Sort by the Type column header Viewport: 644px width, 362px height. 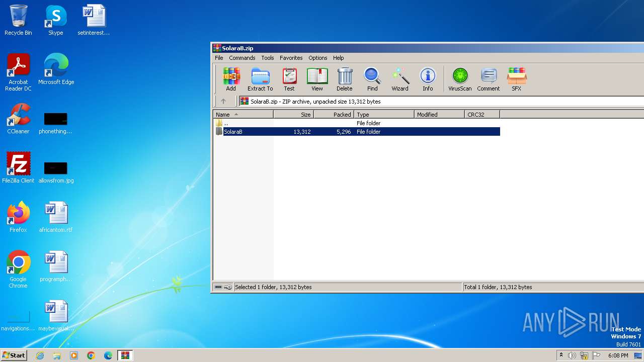(x=384, y=115)
